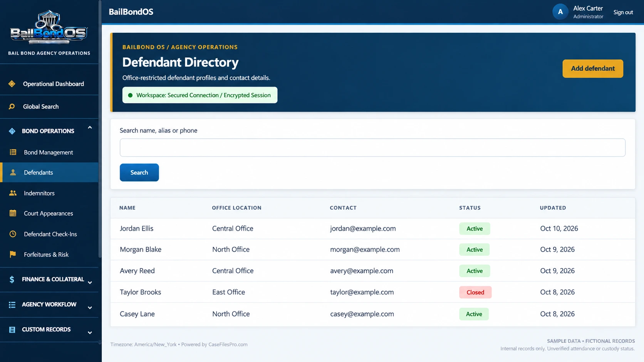Open Global Search menu item

click(49, 106)
